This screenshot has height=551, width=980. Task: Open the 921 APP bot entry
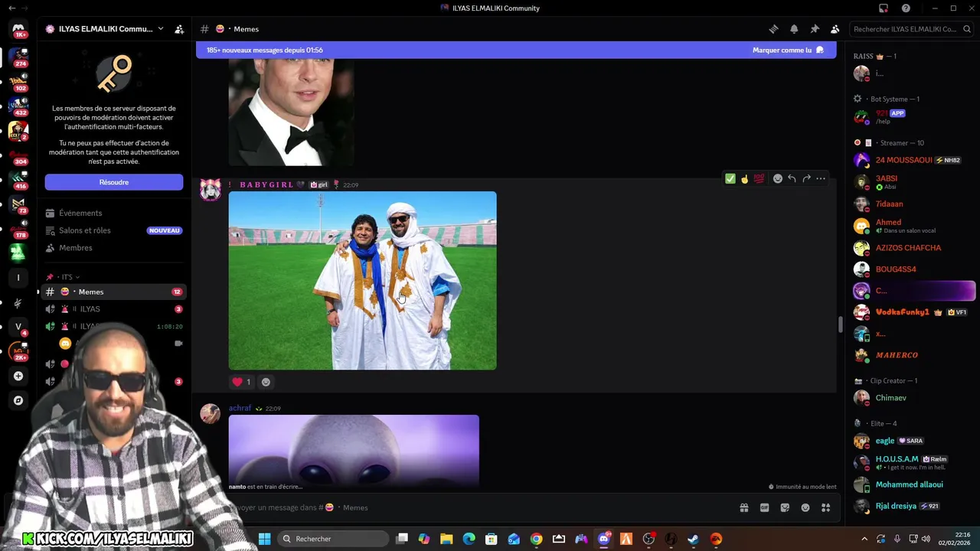coord(913,116)
